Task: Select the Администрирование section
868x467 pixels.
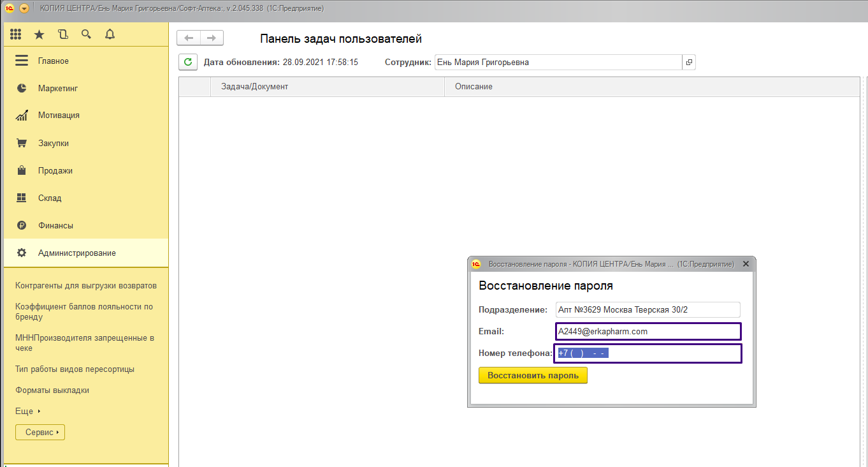Action: (76, 253)
